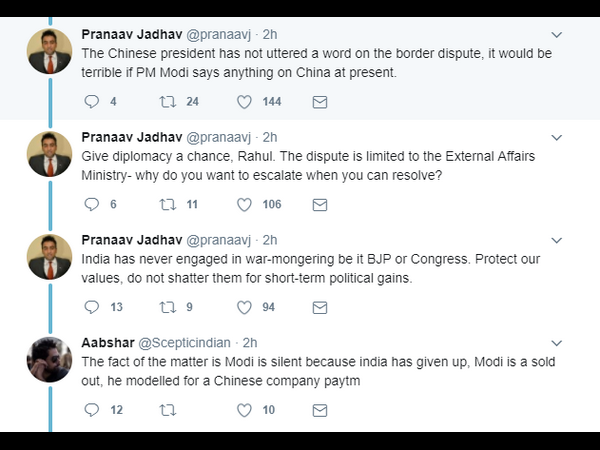
Task: Retweet the tweet about short-term political gains
Action: [168, 307]
